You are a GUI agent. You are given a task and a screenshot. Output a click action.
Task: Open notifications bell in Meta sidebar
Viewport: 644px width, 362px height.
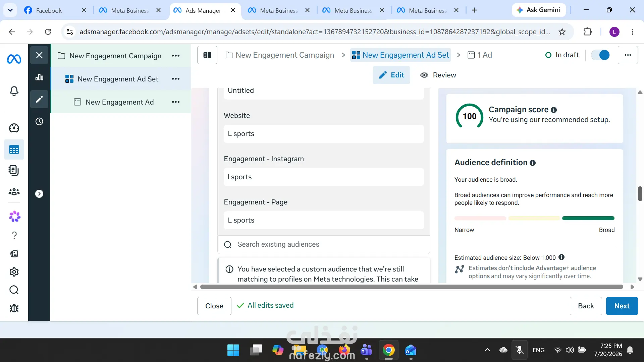[14, 91]
